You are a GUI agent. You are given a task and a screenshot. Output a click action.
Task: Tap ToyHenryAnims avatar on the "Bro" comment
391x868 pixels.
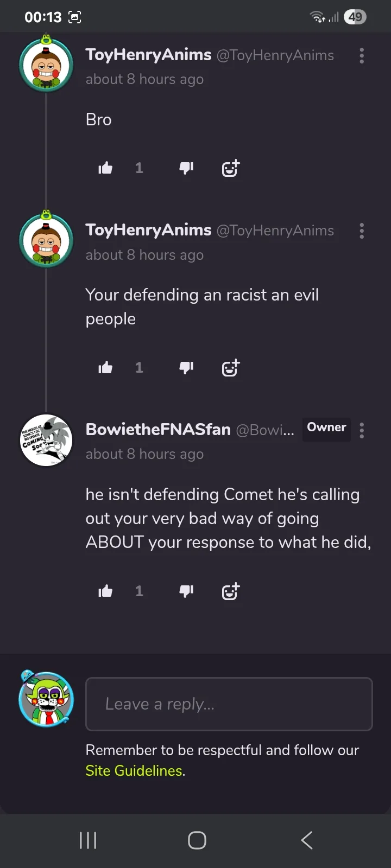point(46,65)
